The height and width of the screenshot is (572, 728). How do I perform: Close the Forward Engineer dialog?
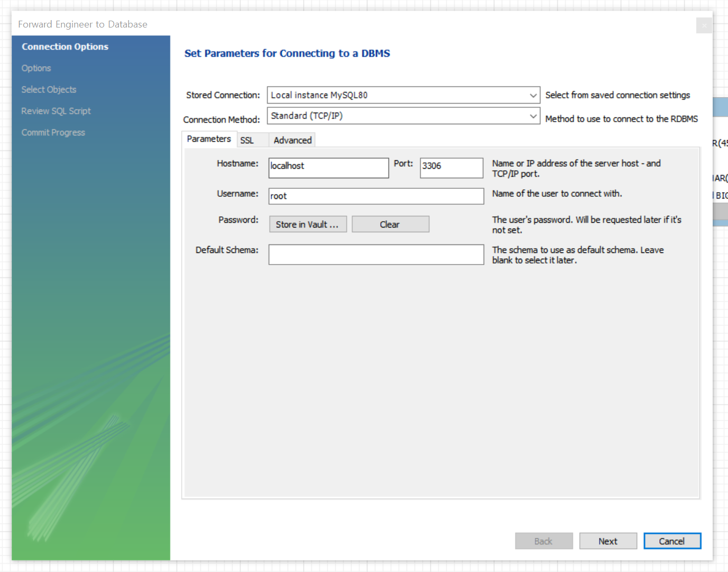point(704,25)
